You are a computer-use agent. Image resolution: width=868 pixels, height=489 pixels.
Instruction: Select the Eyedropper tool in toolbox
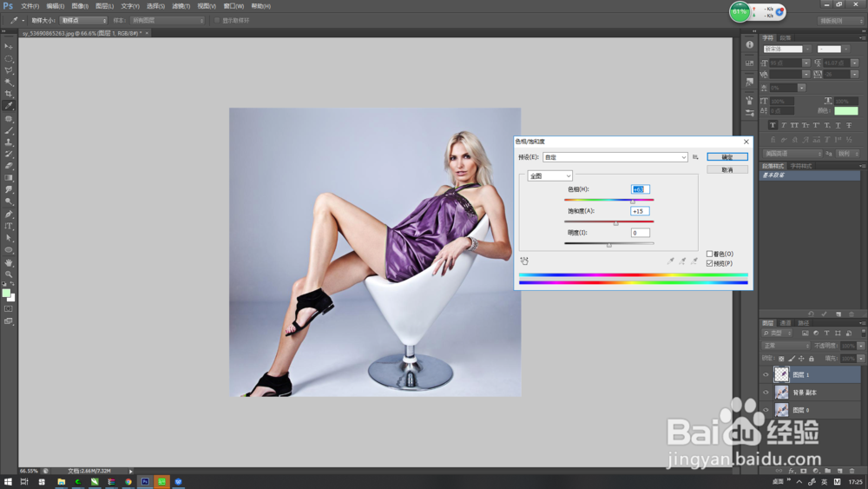point(9,106)
